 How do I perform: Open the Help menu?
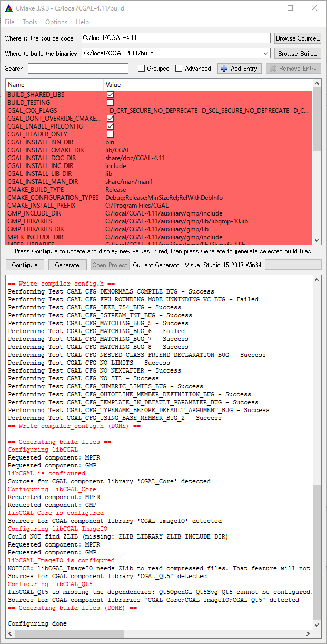pos(82,22)
